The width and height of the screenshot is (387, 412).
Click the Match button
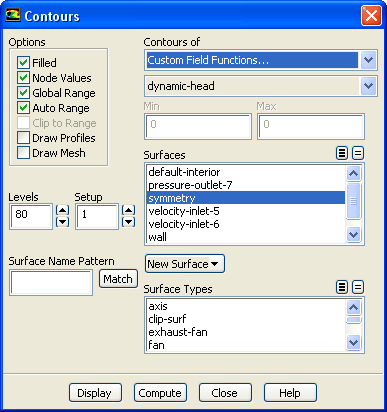tap(118, 279)
